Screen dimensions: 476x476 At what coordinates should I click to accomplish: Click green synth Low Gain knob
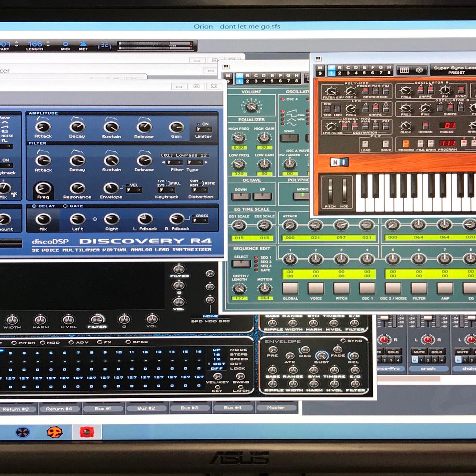pos(264,164)
